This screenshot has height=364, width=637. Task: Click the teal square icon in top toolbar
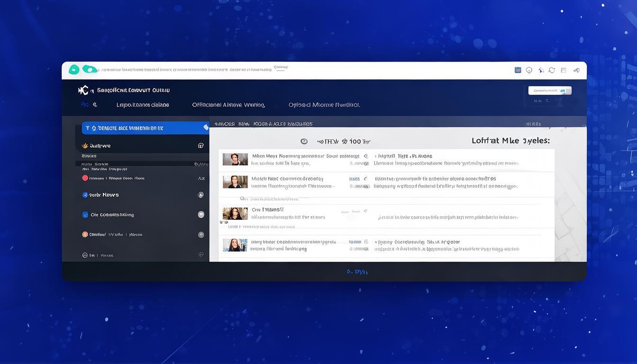coord(518,70)
